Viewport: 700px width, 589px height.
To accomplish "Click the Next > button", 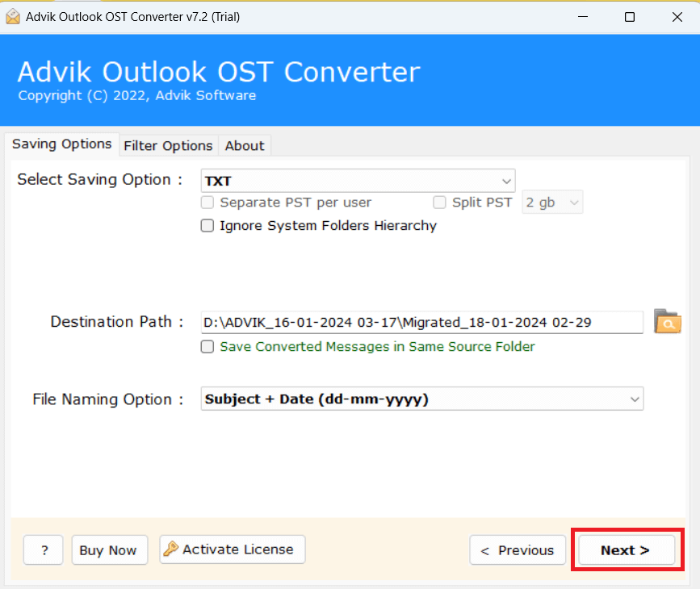I will pos(627,550).
